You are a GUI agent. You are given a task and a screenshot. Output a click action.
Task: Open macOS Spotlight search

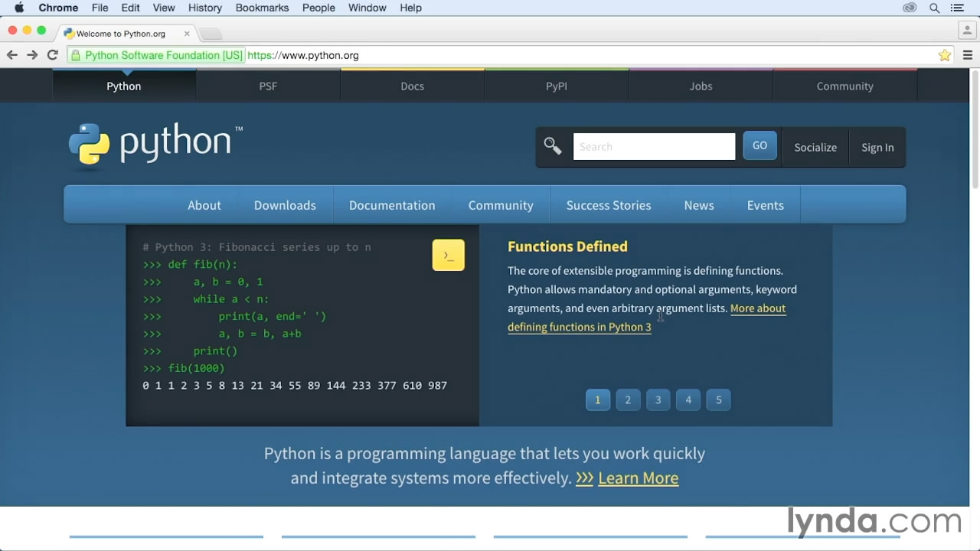pyautogui.click(x=934, y=8)
